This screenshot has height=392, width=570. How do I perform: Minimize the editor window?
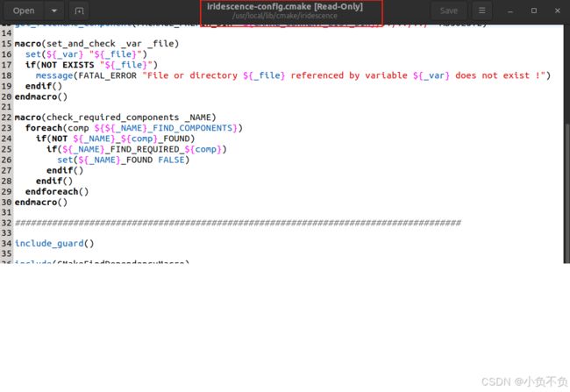coord(510,11)
